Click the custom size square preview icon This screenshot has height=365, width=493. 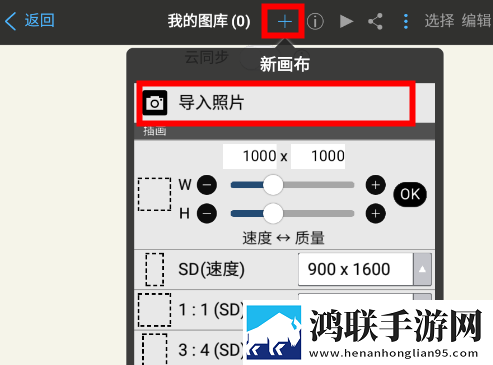point(155,194)
